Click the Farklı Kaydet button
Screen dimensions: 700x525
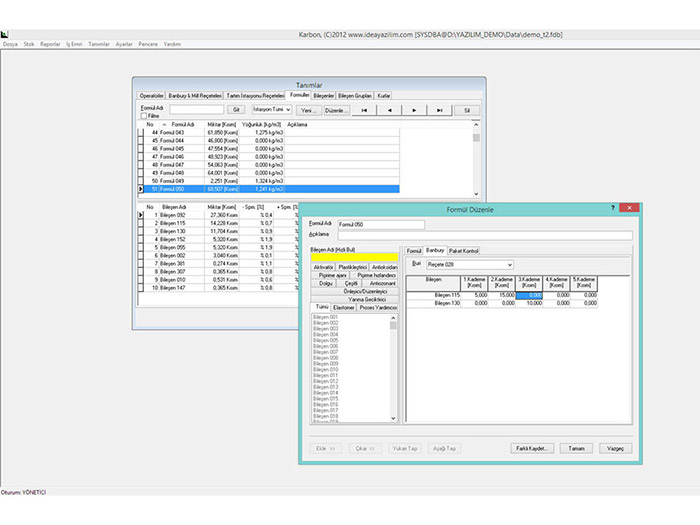point(532,448)
